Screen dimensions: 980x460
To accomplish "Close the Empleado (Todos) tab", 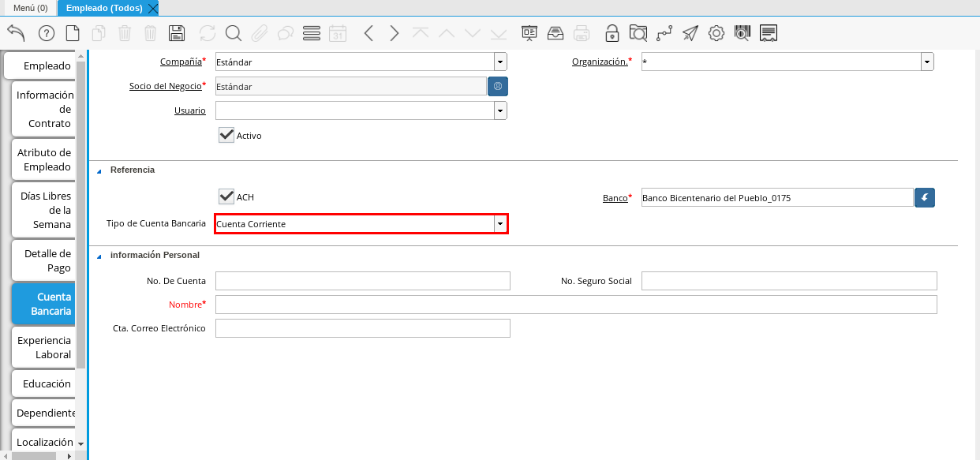I will tap(153, 8).
